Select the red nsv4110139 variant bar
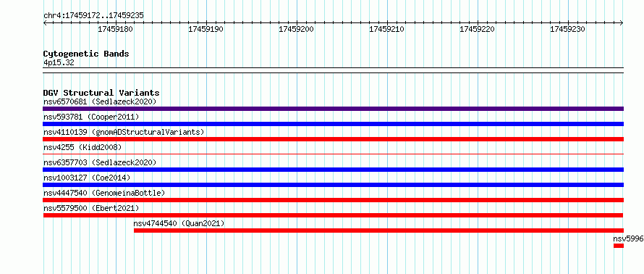Viewport: 644px width, 274px height. (x=333, y=139)
